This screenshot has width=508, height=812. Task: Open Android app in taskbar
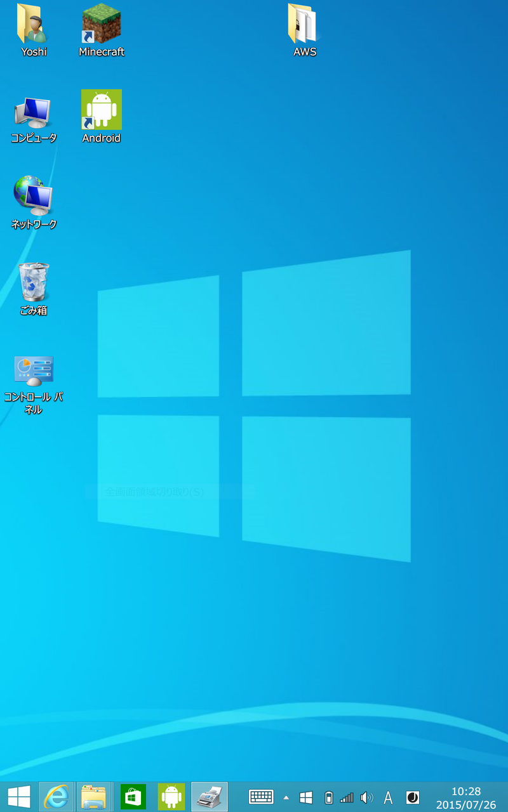171,797
